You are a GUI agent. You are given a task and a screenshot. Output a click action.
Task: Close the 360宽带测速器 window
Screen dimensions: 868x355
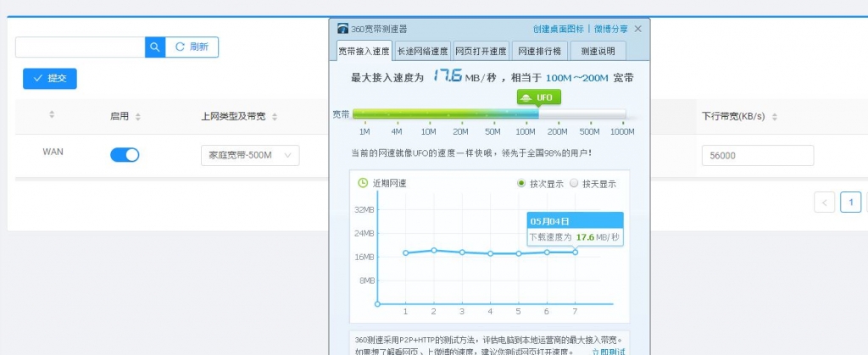click(x=637, y=29)
